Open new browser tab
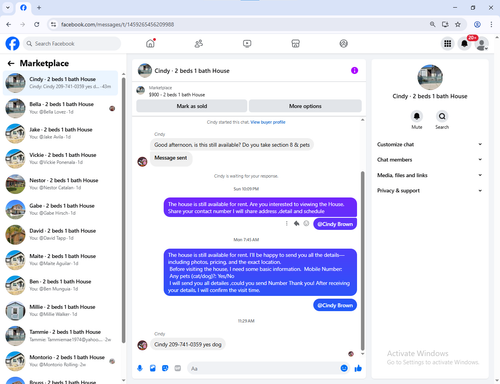This screenshot has height=384, width=500. tap(39, 7)
